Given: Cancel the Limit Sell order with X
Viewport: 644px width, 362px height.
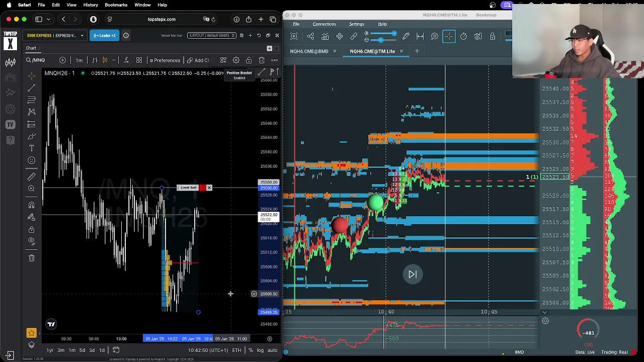Looking at the screenshot, I should coord(209,188).
